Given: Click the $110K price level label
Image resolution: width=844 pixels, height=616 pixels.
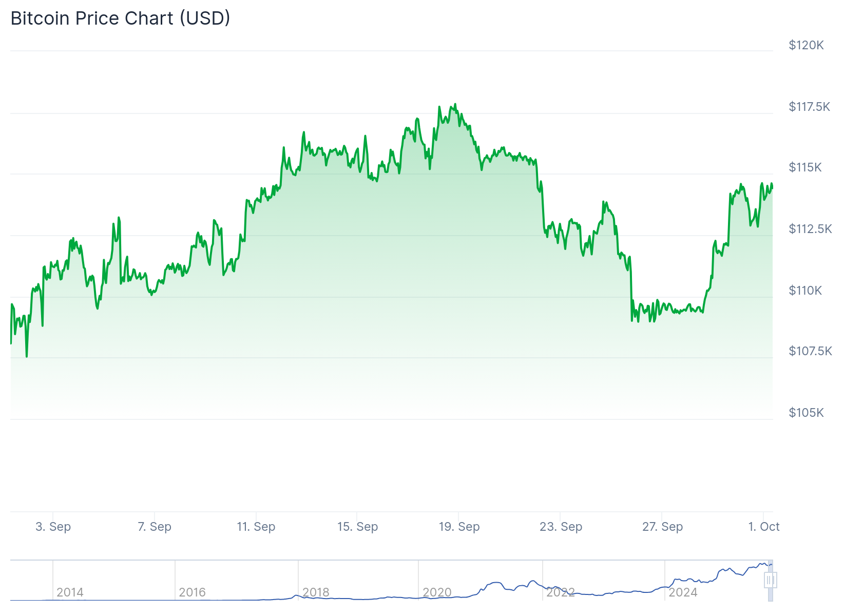Looking at the screenshot, I should [x=805, y=291].
